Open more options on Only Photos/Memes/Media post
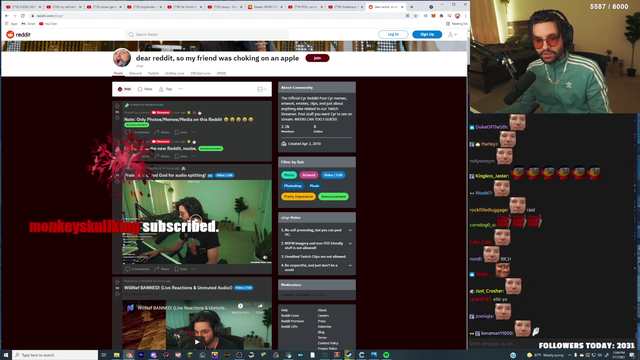640x360 pixels. coord(193,132)
